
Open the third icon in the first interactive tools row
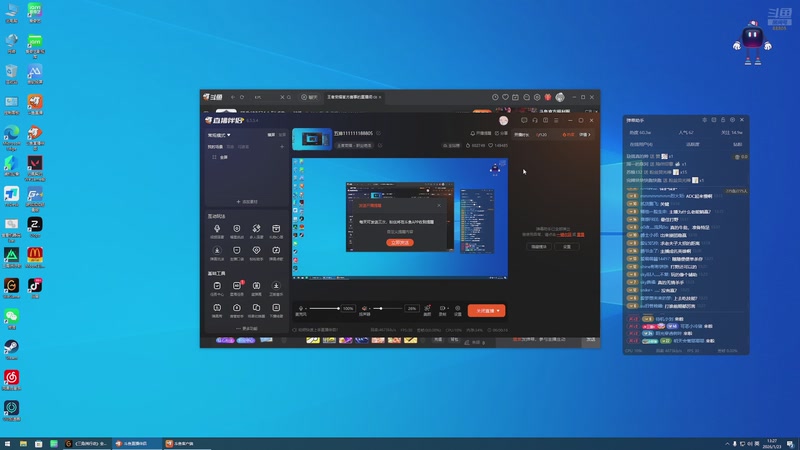[256, 229]
